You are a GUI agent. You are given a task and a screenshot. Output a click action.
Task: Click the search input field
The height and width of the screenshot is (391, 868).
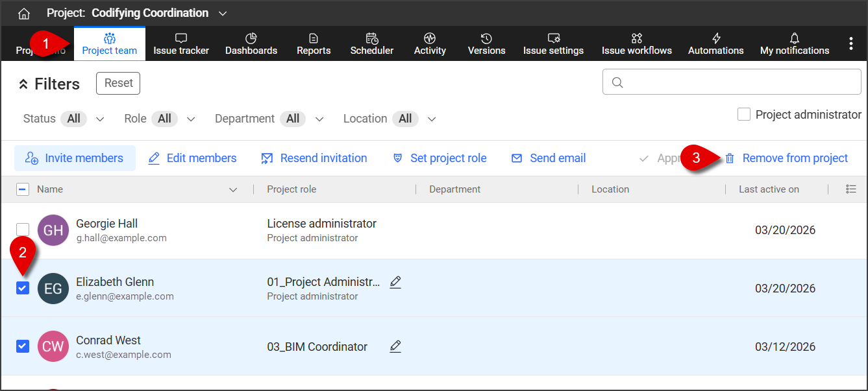click(732, 82)
